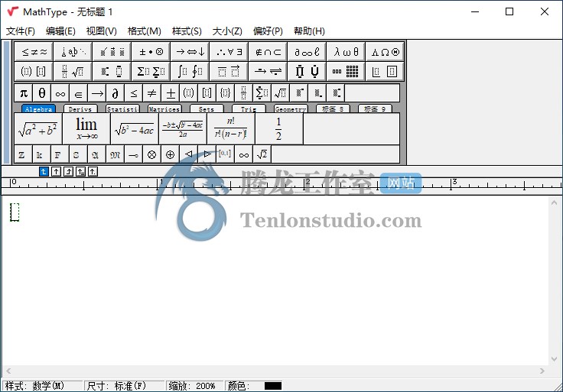
Task: Open the spaces and ellipses palette
Action: tap(73, 52)
